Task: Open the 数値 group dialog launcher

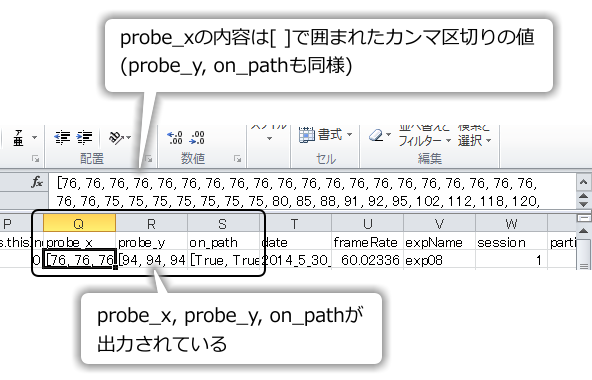Action: pyautogui.click(x=237, y=159)
